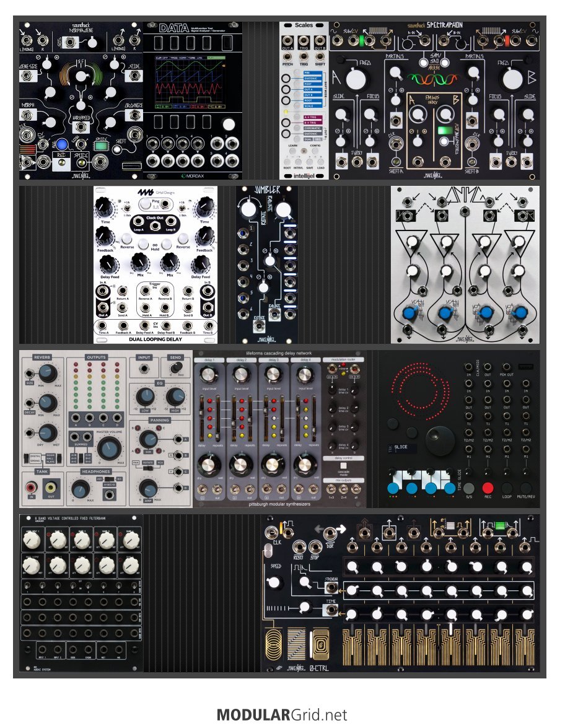Toggle the cascade mode button on Lifeforms

(343, 466)
